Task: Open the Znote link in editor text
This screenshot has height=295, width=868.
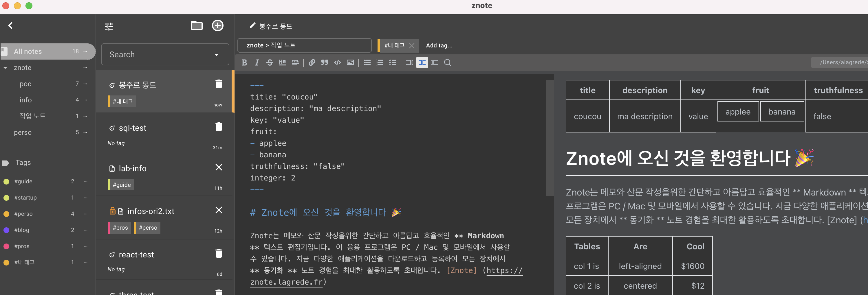Action: coord(462,270)
